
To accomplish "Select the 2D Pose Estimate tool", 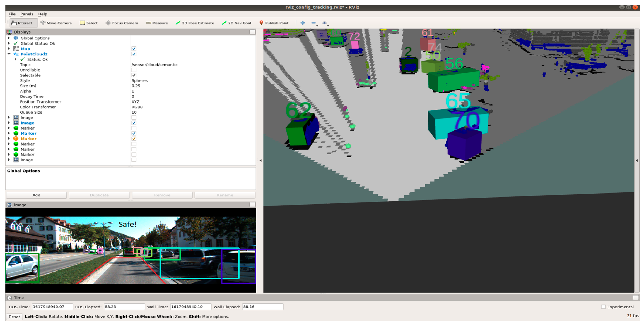I will pyautogui.click(x=195, y=23).
